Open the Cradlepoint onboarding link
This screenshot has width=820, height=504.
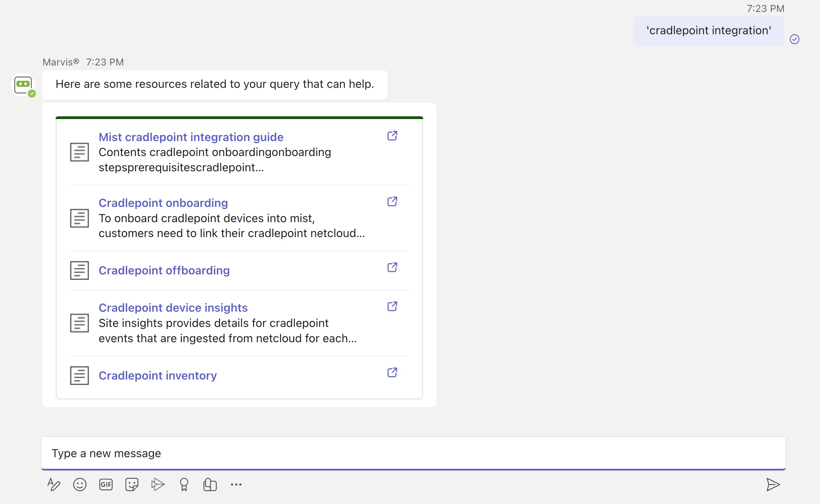[x=163, y=203]
